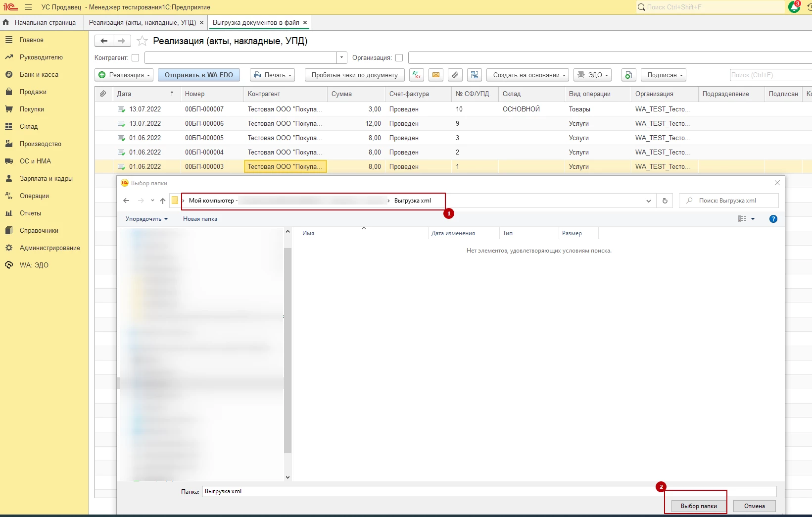812x517 pixels.
Task: Click the global Поиск Ctrl+Shift+F field
Action: point(711,7)
